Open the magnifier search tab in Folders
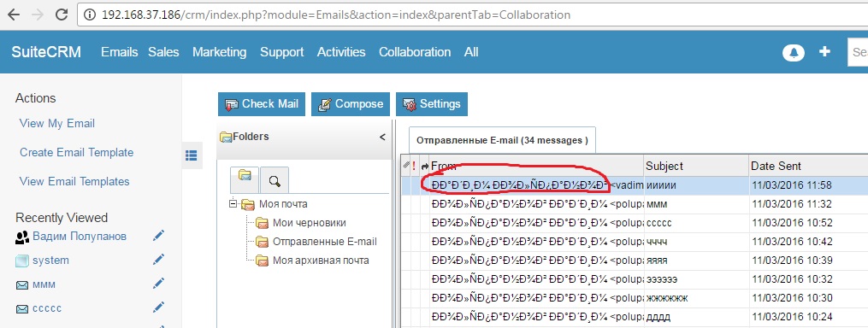 [x=274, y=180]
